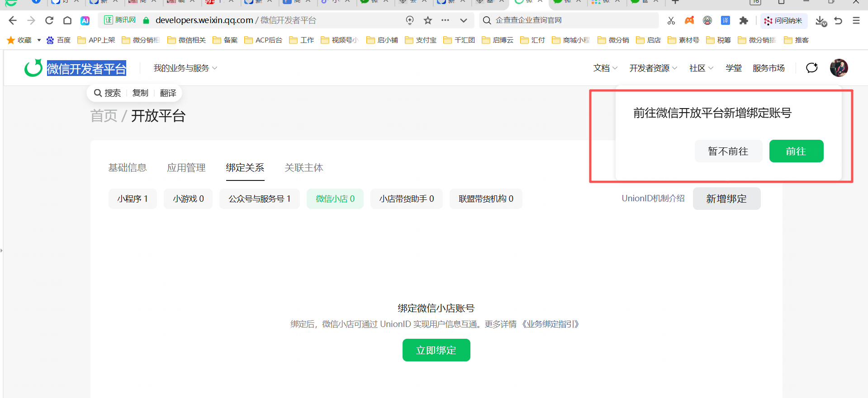
Task: Open the 微信相关 bookmark folder
Action: 187,40
